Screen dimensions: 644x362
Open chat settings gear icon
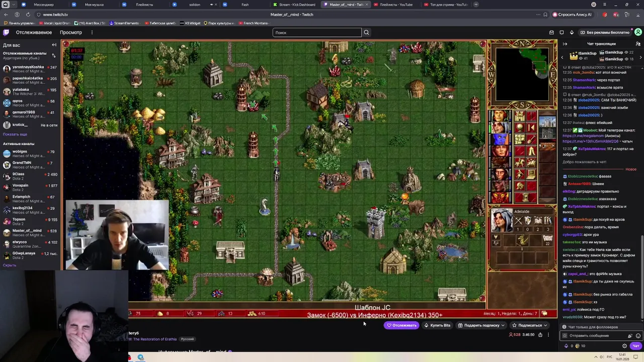pos(624,346)
